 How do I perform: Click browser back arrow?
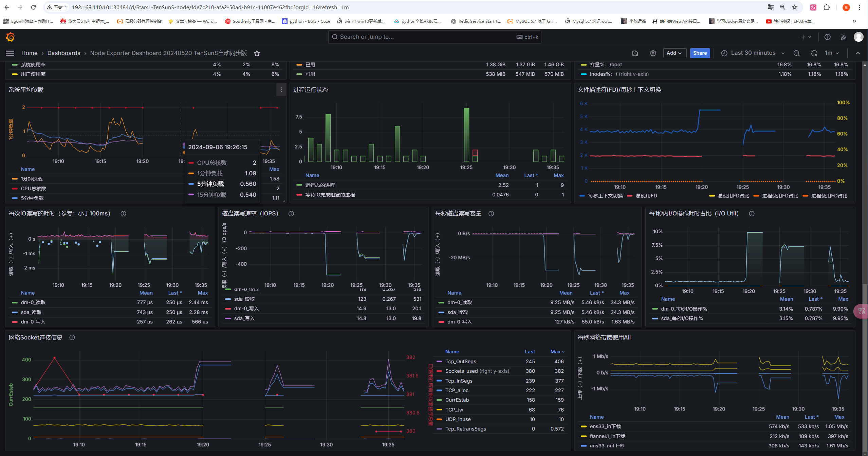tap(7, 7)
